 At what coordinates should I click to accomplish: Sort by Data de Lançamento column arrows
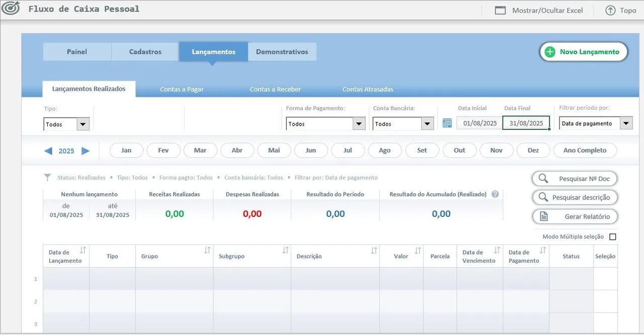83,250
